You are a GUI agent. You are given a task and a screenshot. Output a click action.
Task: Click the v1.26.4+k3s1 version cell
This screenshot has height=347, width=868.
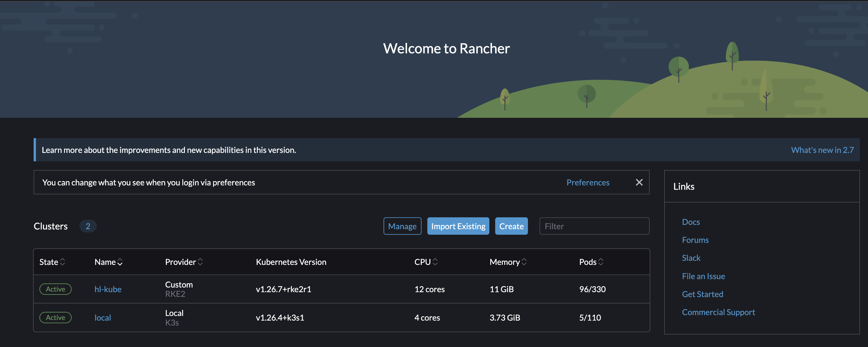pos(280,318)
